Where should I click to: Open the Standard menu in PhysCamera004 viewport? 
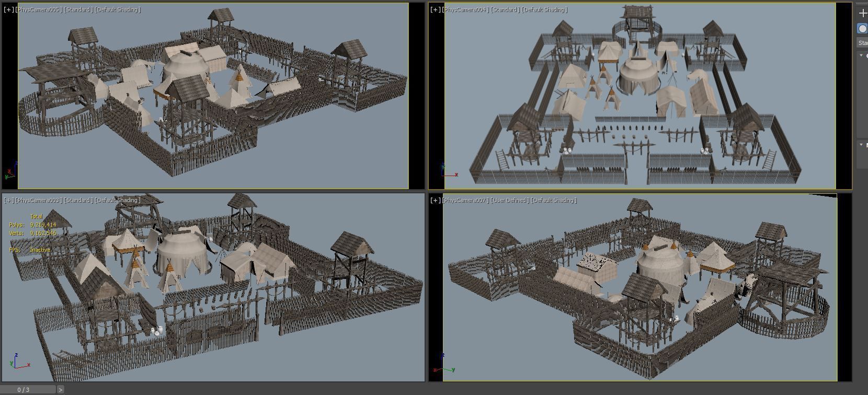click(505, 9)
